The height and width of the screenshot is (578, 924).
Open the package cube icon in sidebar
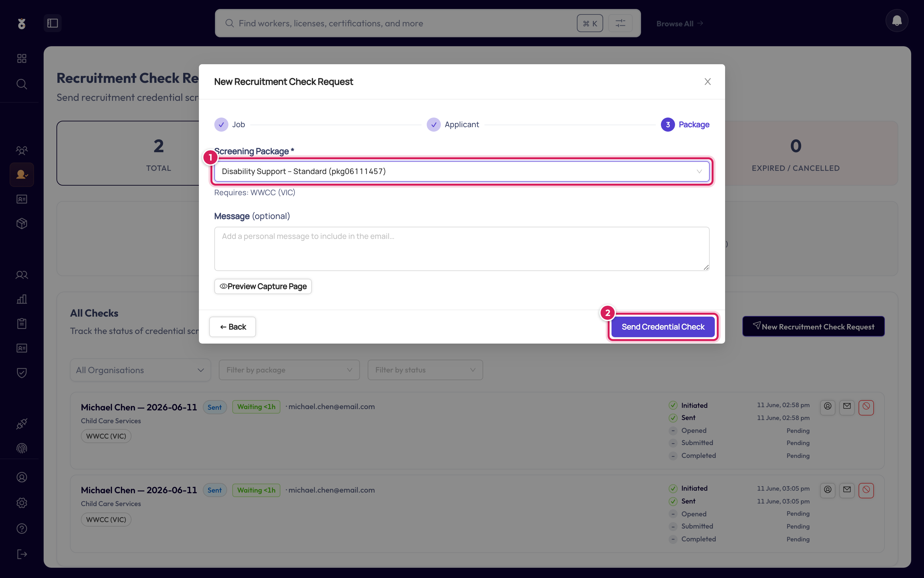pyautogui.click(x=22, y=223)
